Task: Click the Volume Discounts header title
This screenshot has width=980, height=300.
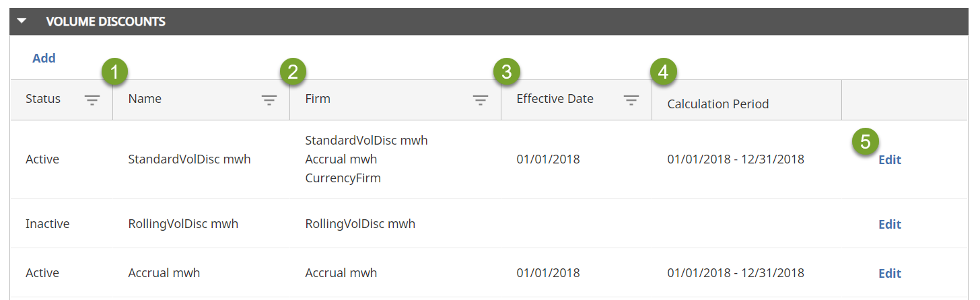Action: point(105,22)
